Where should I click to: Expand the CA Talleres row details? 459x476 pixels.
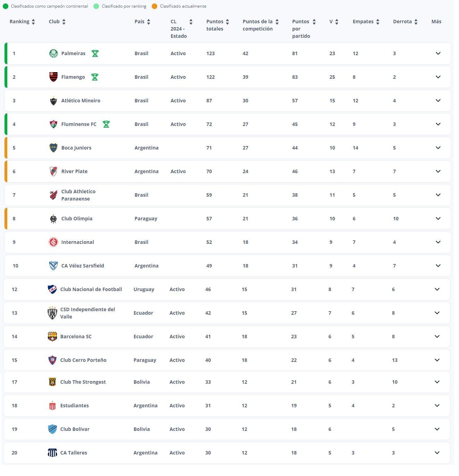tap(437, 453)
